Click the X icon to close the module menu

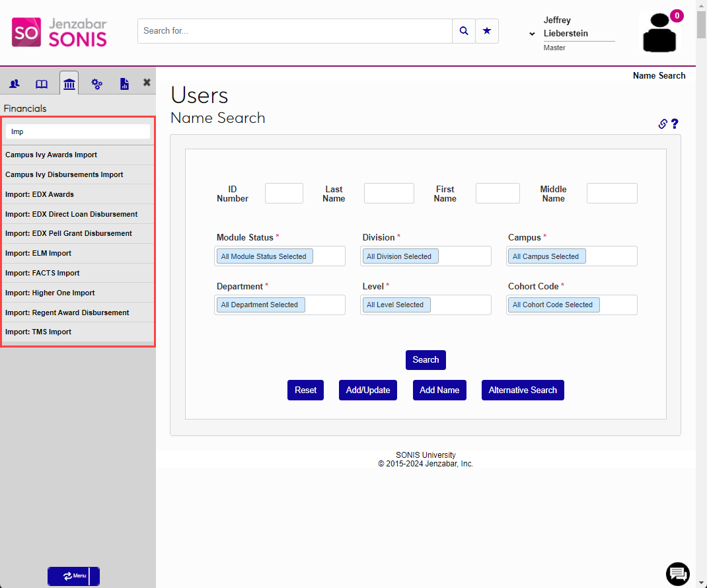coord(146,83)
